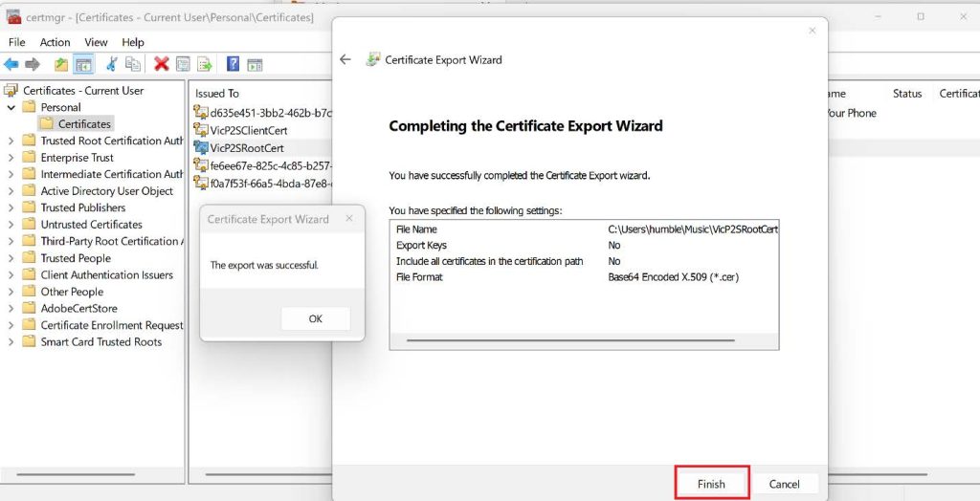Click Cancel in Certificate Export Wizard

pyautogui.click(x=784, y=484)
